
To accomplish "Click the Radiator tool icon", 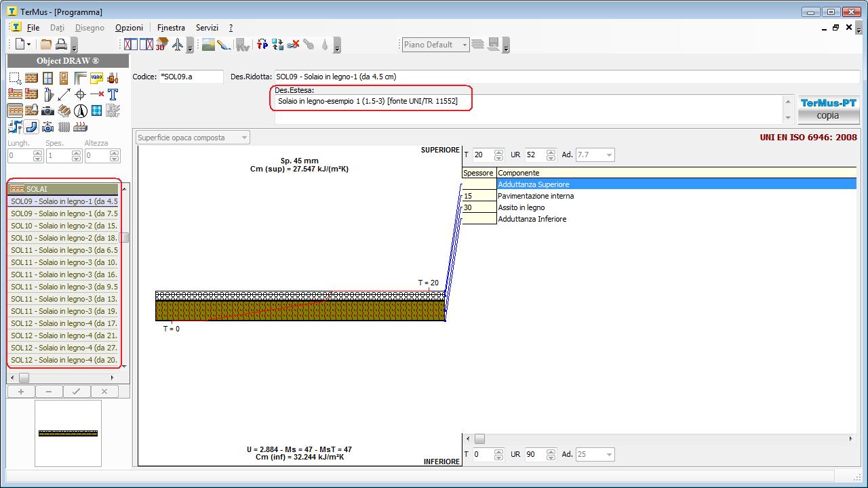I will pos(64,127).
